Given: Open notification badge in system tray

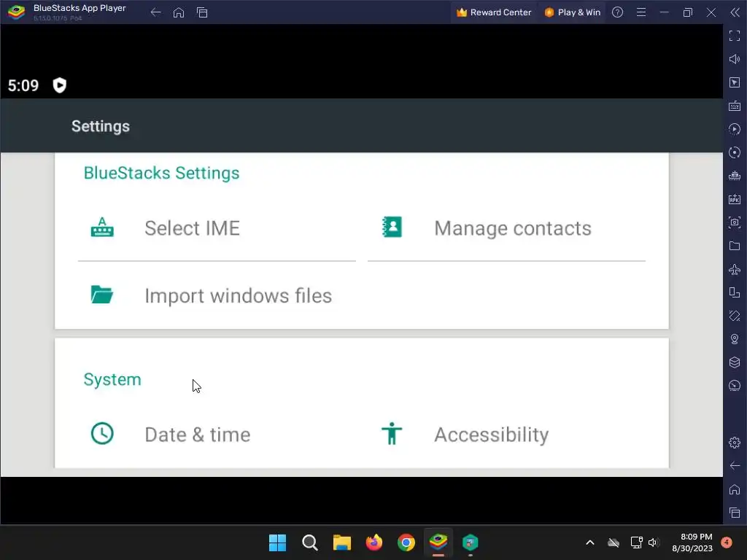Looking at the screenshot, I should click(727, 542).
